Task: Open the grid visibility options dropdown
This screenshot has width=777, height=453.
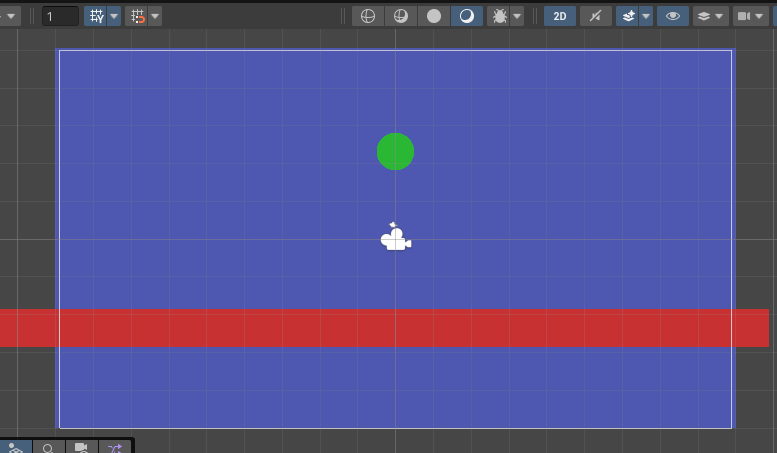Action: tap(114, 16)
